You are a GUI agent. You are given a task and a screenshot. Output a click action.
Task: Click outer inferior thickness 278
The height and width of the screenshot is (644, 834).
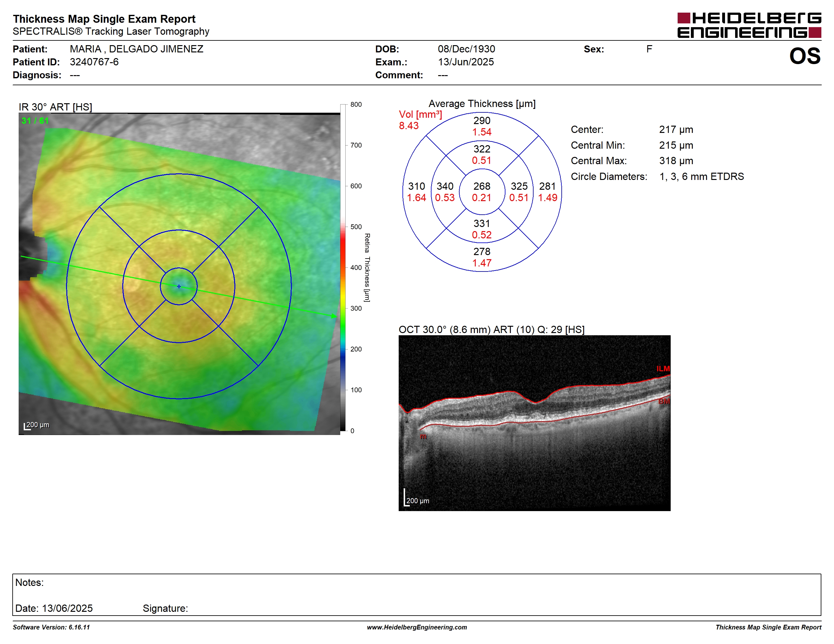coord(482,252)
